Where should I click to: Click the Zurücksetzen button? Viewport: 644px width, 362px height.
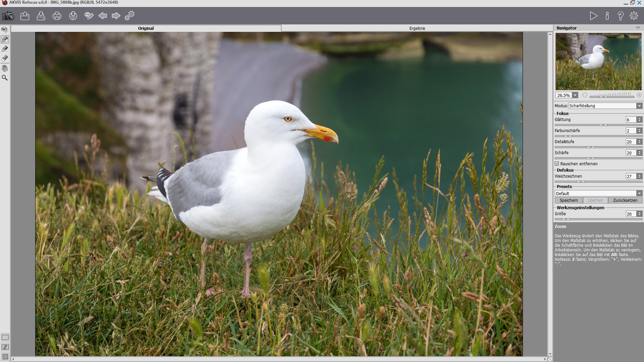[x=625, y=200]
